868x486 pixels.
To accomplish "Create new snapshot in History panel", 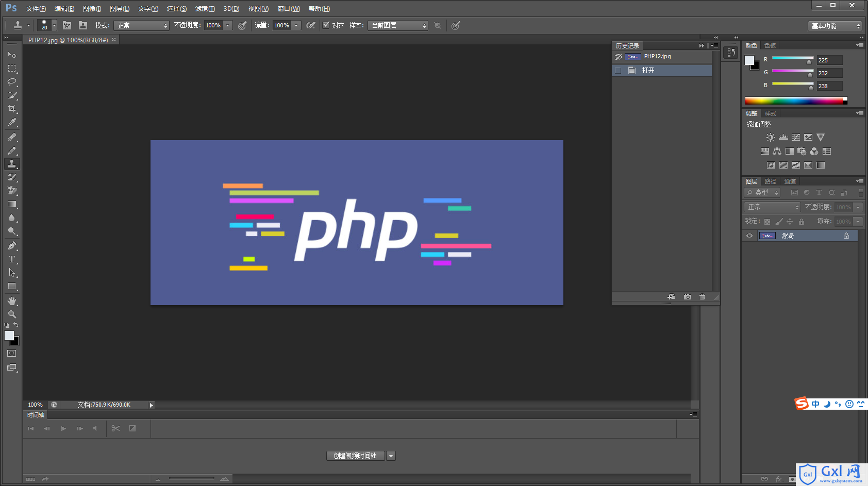I will [x=688, y=297].
